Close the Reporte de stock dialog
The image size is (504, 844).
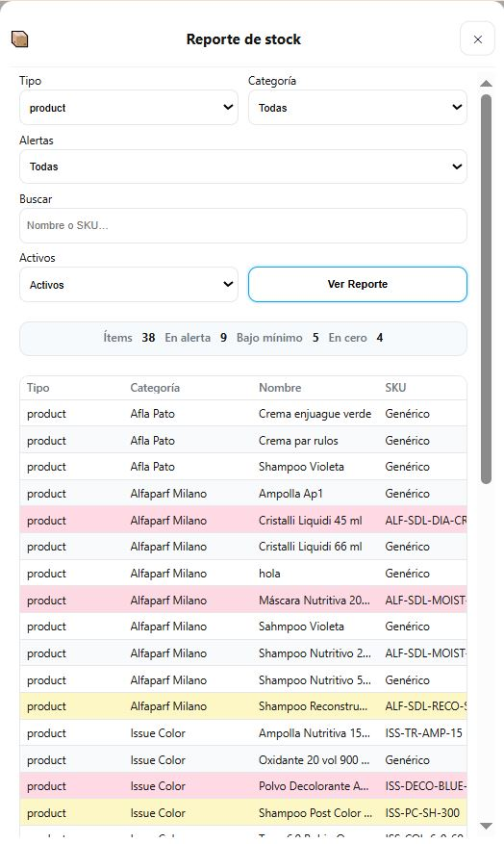(478, 39)
